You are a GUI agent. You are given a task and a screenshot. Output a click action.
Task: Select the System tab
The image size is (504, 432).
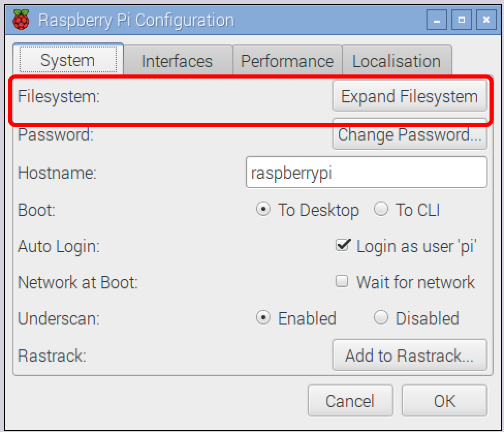point(68,60)
